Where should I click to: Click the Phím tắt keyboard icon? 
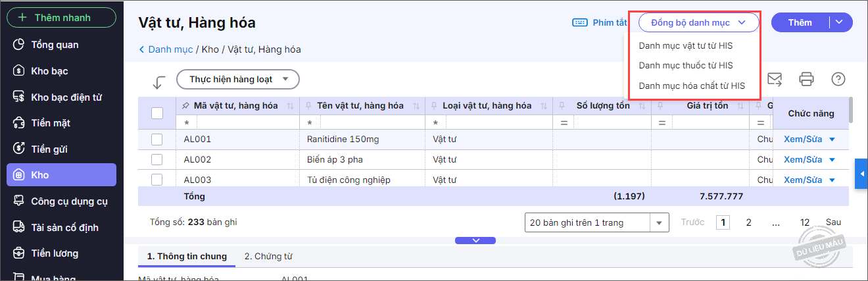(580, 22)
